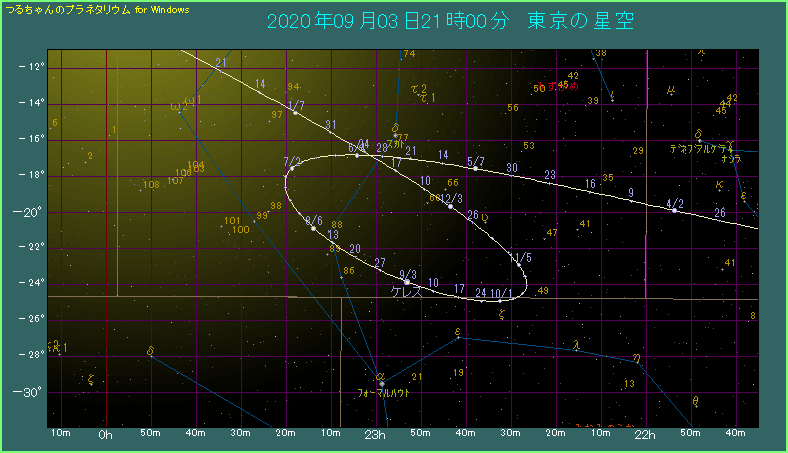Click the フォーマルハウト star label
This screenshot has height=453, width=788.
(x=383, y=394)
